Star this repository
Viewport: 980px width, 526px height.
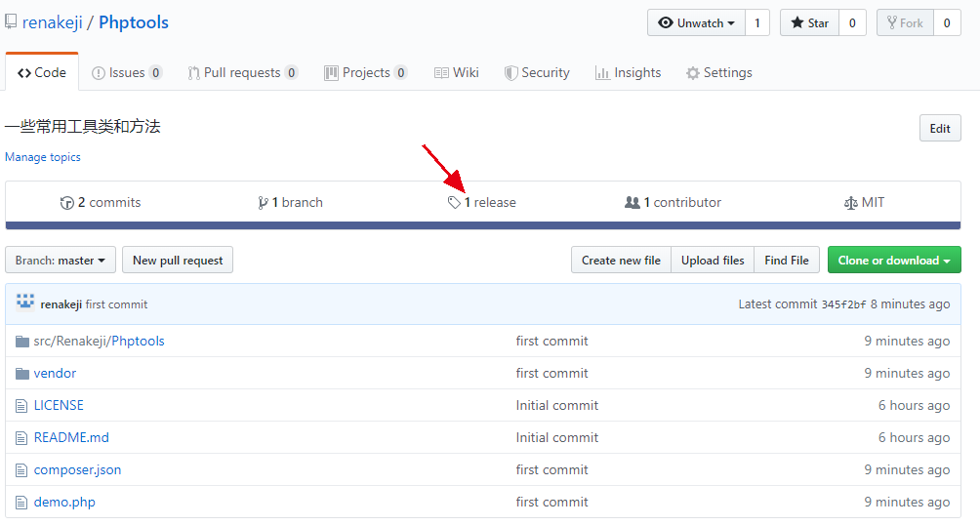point(809,23)
